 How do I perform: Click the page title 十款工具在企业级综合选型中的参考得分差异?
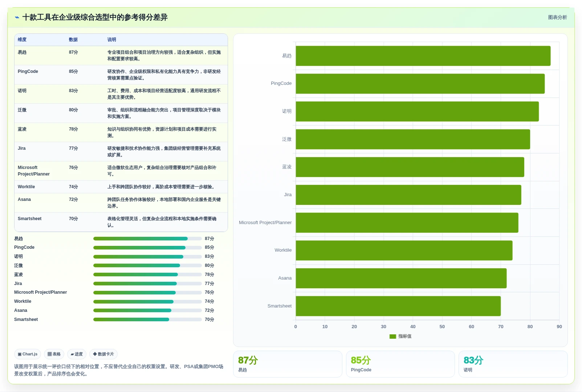coord(95,17)
